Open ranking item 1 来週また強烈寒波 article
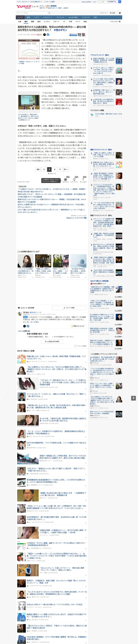 click(104, 60)
